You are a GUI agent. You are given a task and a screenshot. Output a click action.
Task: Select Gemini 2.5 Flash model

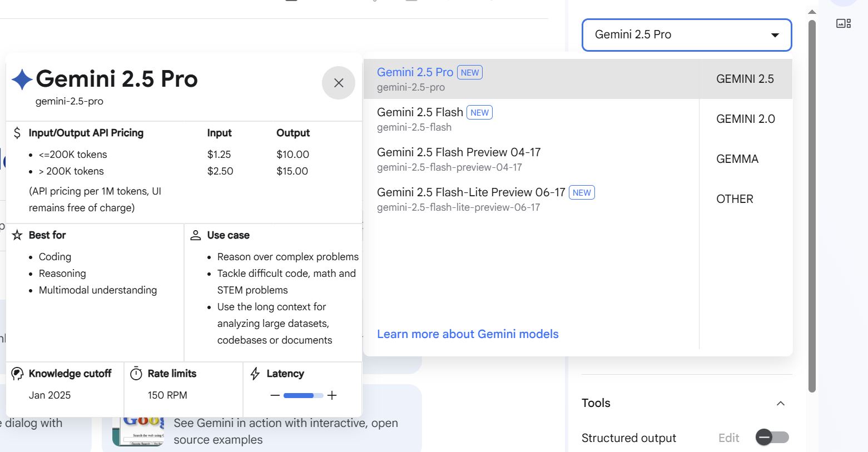[x=420, y=112]
